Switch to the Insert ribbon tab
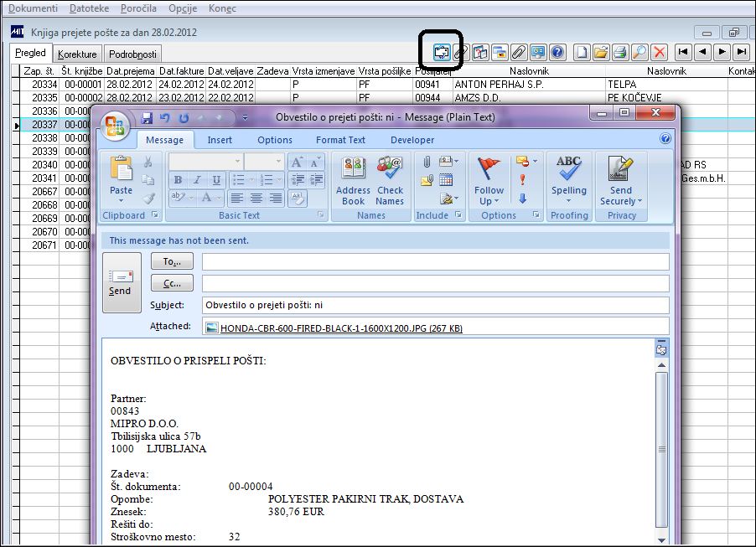Viewport: 756px width, 547px height. (x=220, y=140)
